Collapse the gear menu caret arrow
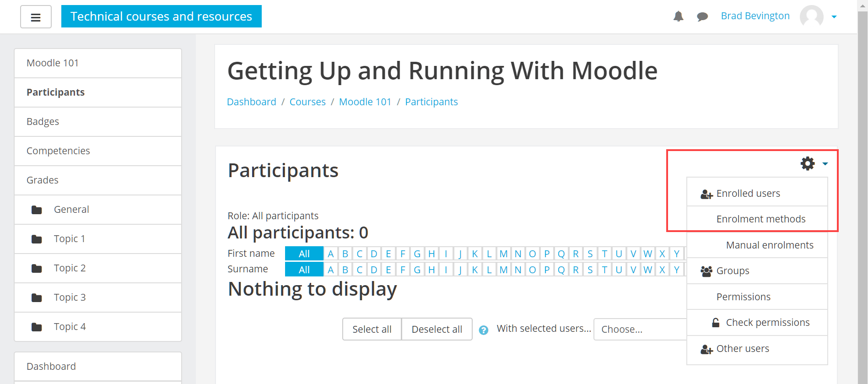Screen dimensions: 868x384 (x=825, y=164)
